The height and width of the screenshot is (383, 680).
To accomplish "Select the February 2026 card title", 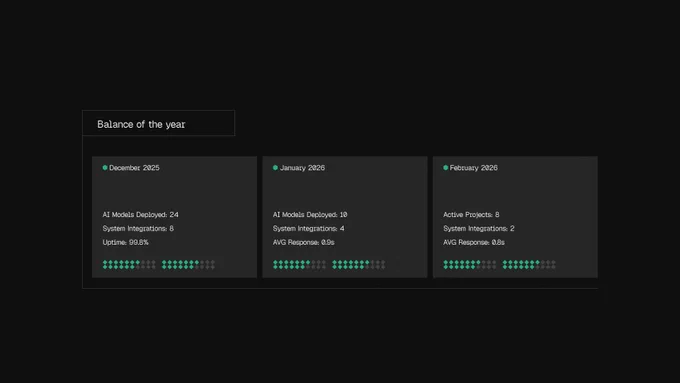I will pos(474,168).
